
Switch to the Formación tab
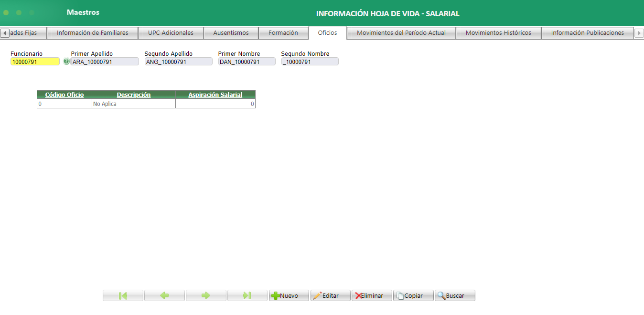point(283,33)
